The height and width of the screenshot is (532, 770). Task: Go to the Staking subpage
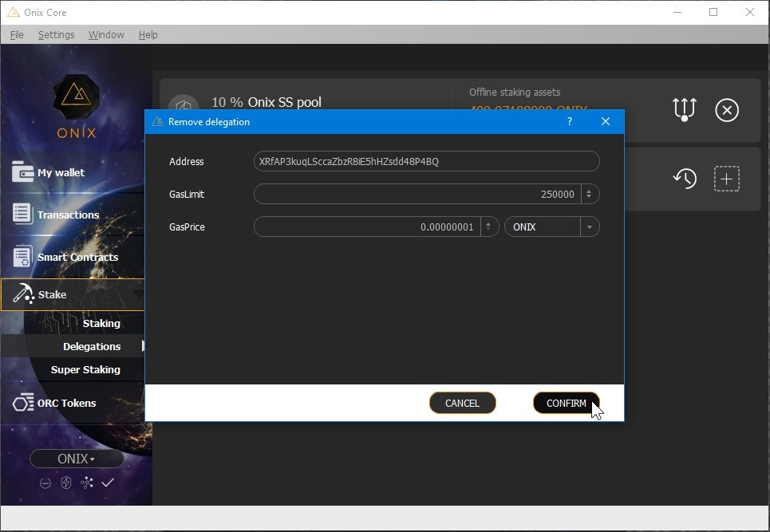pyautogui.click(x=101, y=323)
